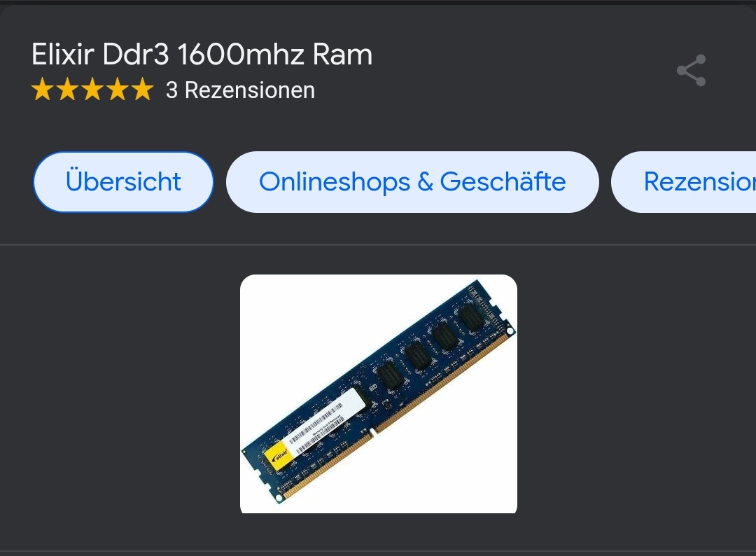
Task: Select the fourth yellow rating star
Action: pyautogui.click(x=118, y=90)
